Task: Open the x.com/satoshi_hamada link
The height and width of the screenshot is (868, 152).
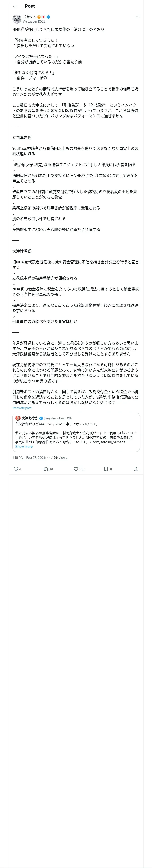Action: (109, 442)
